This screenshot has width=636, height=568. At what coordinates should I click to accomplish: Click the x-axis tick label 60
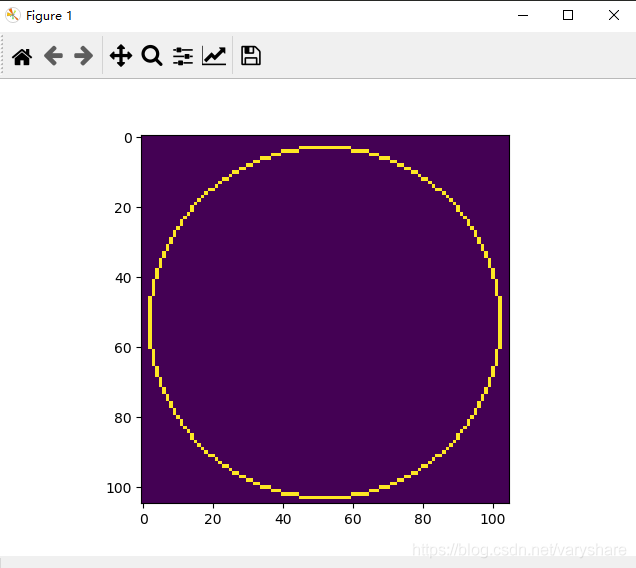point(353,519)
